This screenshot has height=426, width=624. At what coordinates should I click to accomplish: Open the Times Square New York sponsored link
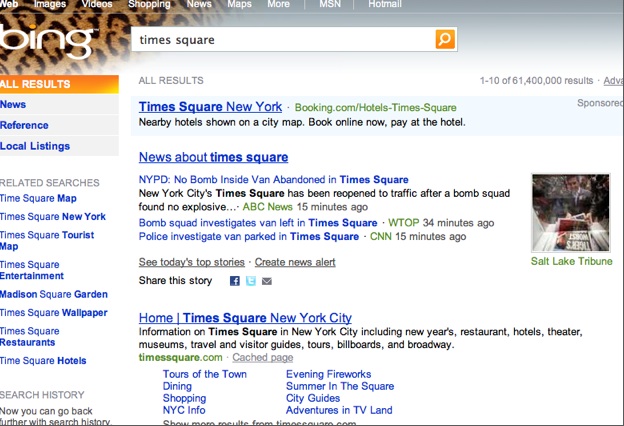[210, 106]
